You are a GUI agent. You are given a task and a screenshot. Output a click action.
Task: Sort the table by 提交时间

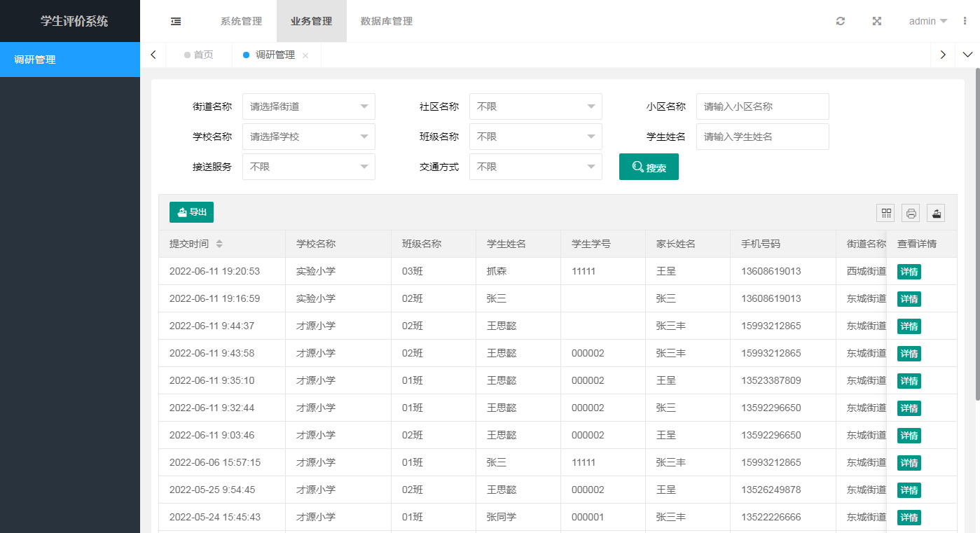click(x=219, y=244)
